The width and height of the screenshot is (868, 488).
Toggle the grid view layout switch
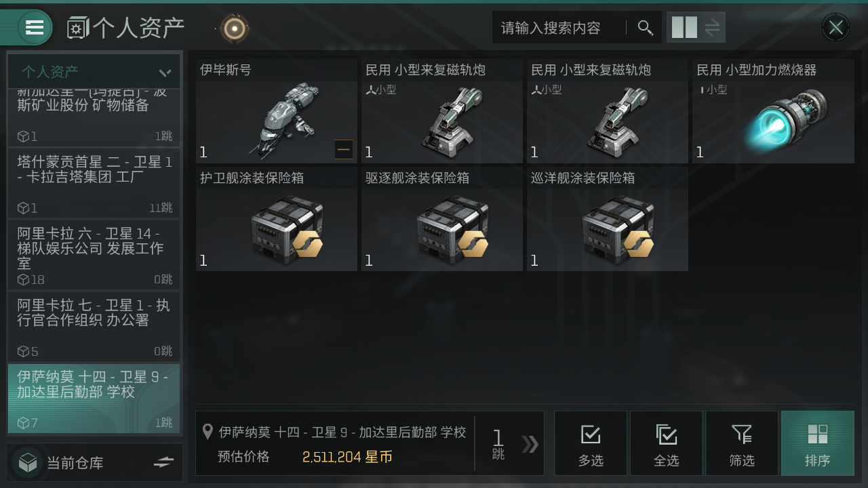[x=696, y=28]
